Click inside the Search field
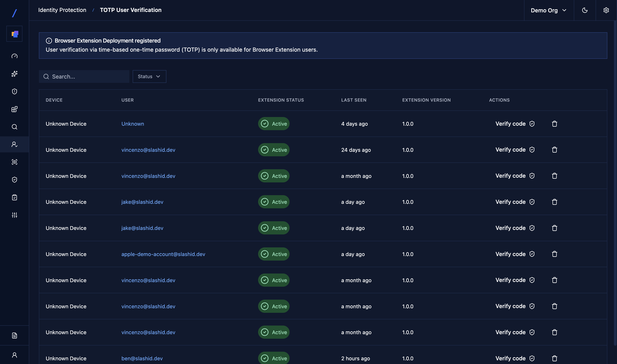 [x=84, y=76]
